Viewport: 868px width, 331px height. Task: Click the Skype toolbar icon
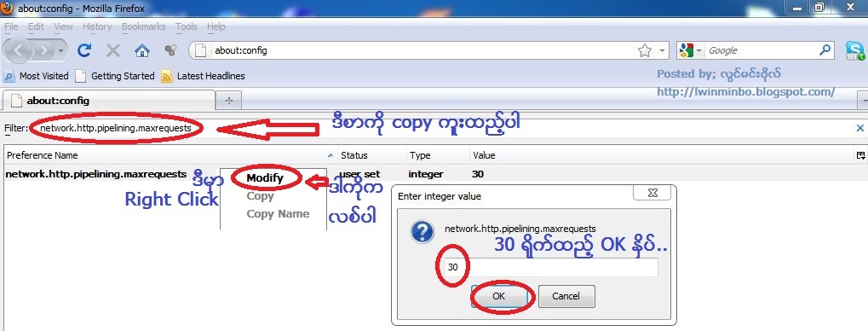click(x=855, y=51)
